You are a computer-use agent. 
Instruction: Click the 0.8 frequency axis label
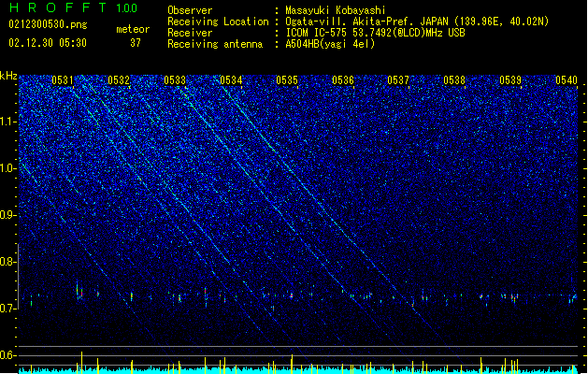[x=8, y=262]
